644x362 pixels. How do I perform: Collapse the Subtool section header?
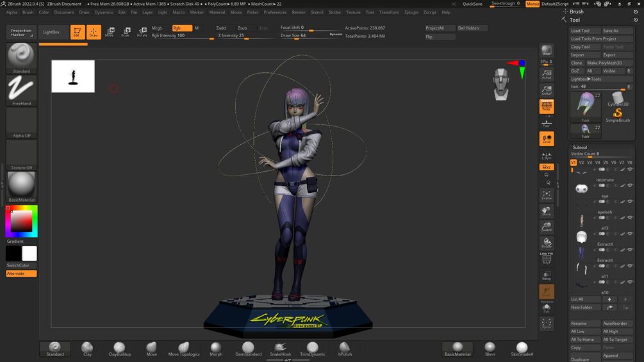coord(579,147)
